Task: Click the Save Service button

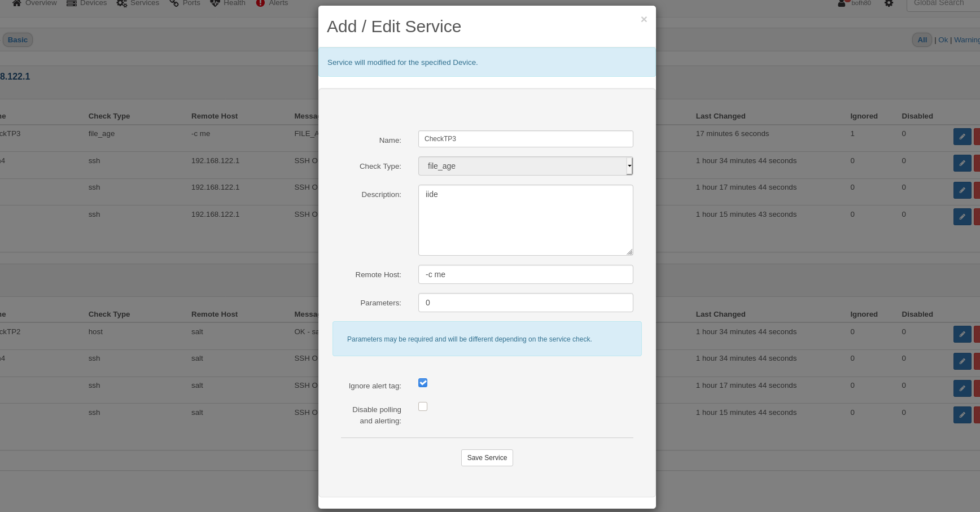Action: coord(487,458)
